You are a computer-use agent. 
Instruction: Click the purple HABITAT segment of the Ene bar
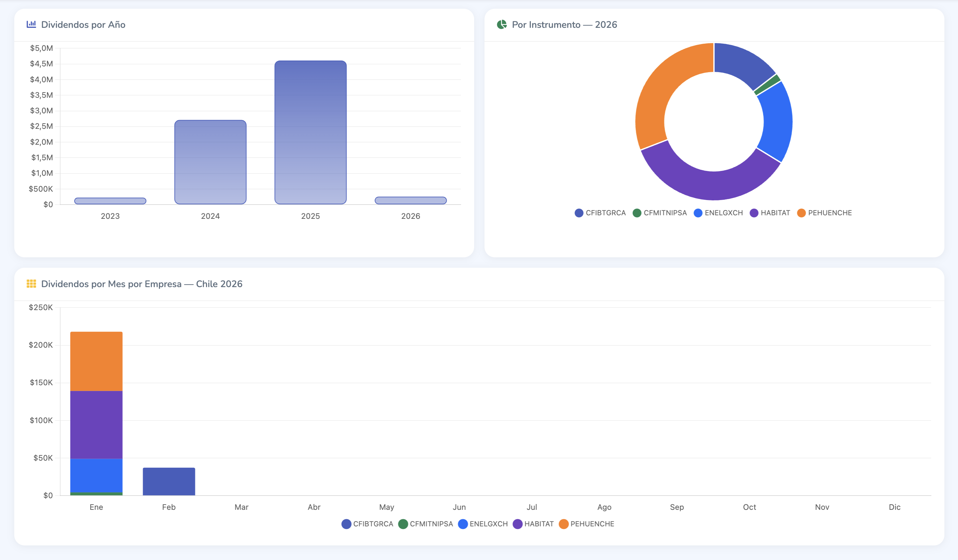(x=96, y=424)
